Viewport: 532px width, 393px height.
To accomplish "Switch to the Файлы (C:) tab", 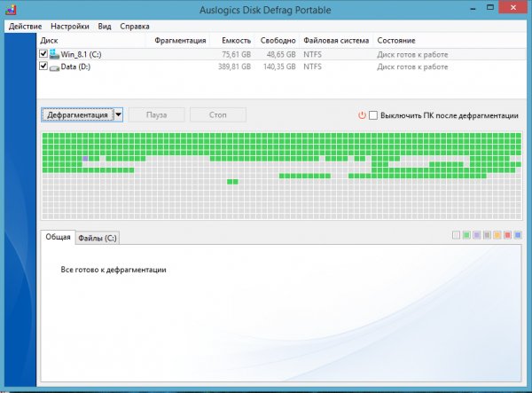I will (98, 238).
